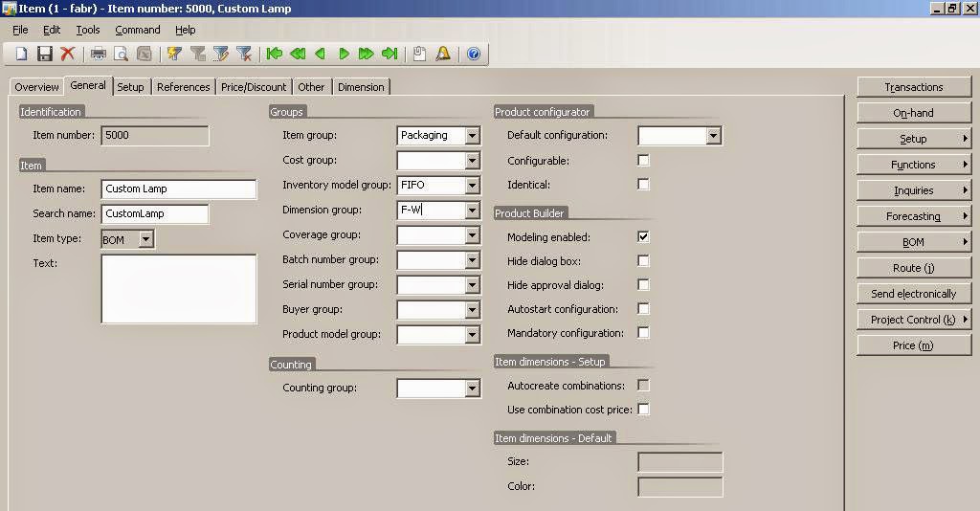980x511 pixels.
Task: Toggle Autocreate combinations checkbox
Action: [643, 386]
